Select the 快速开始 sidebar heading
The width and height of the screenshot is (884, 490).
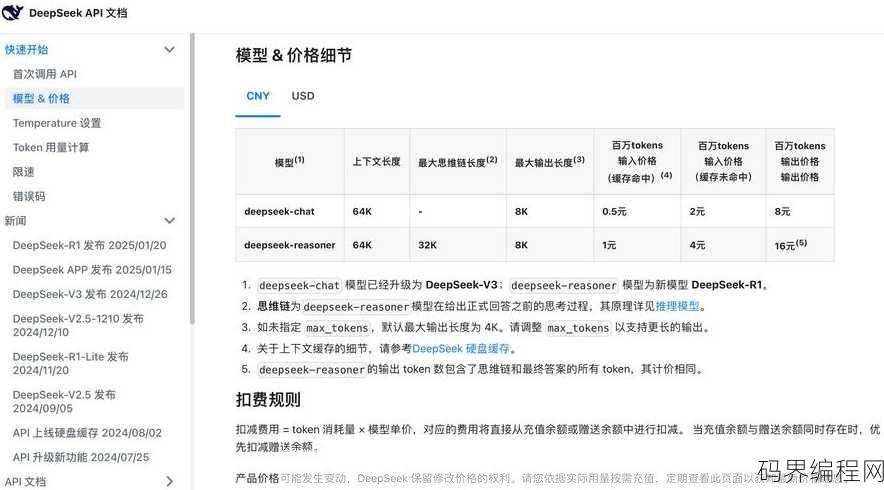[26, 50]
